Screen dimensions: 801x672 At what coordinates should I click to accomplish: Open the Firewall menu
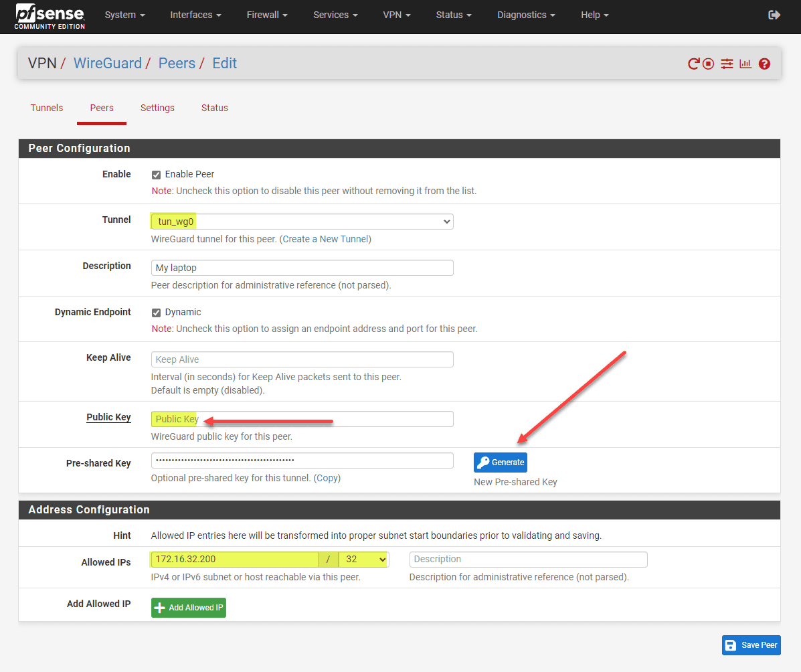point(266,15)
